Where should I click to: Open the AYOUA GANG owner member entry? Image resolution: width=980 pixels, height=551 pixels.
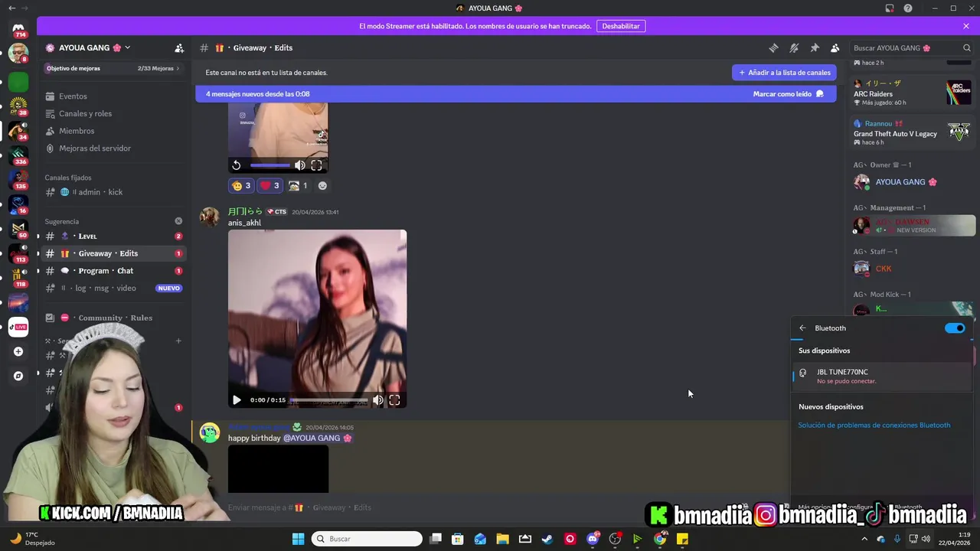[913, 182]
